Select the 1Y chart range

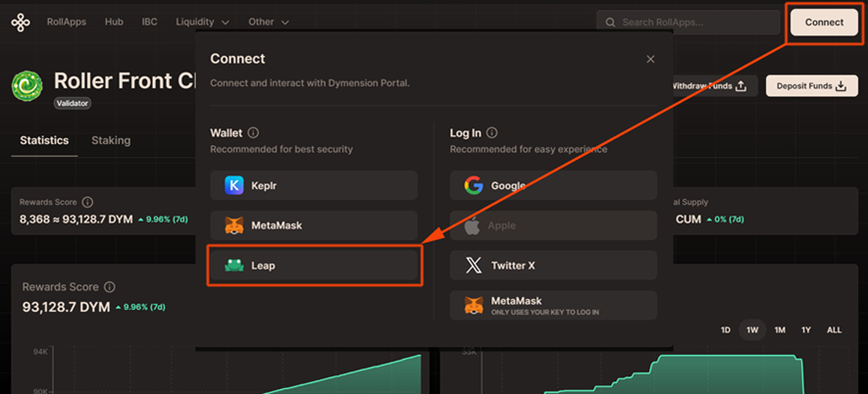806,330
